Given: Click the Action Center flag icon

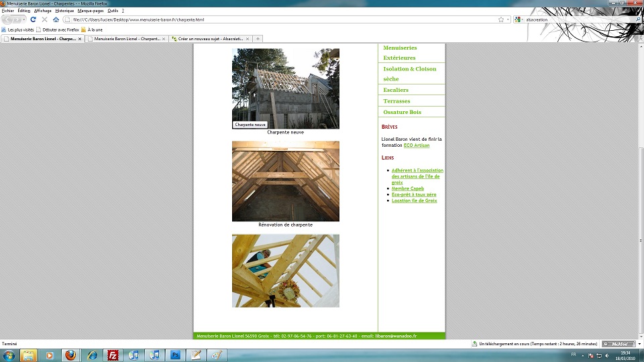Looking at the screenshot, I should click(590, 355).
